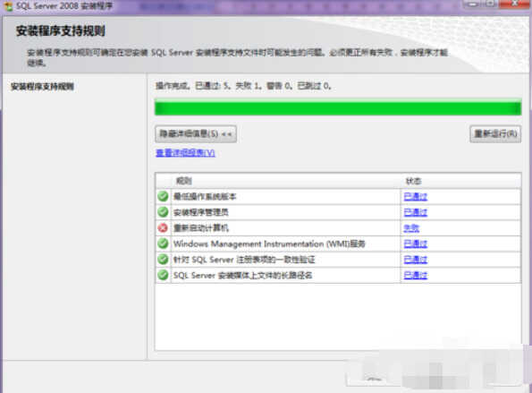Open 已通过 link for 安装媒体长路径名 rule
Image resolution: width=532 pixels, height=393 pixels.
(415, 275)
